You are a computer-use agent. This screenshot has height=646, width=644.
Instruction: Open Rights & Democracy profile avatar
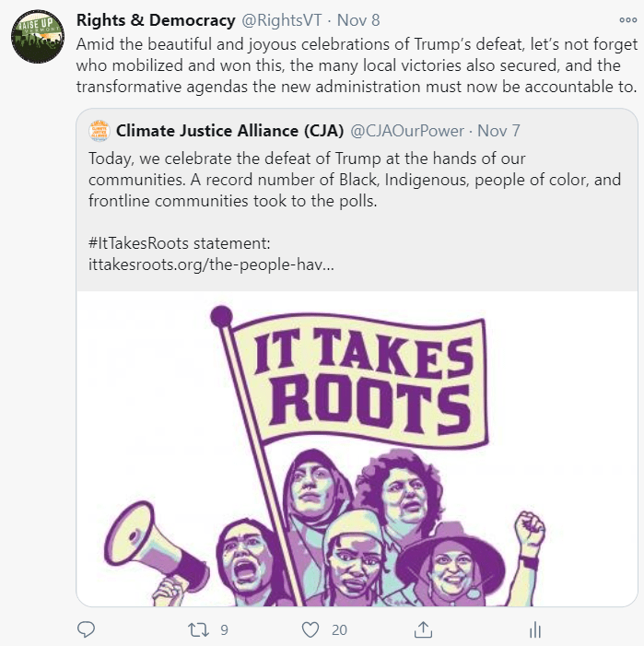tap(37, 37)
